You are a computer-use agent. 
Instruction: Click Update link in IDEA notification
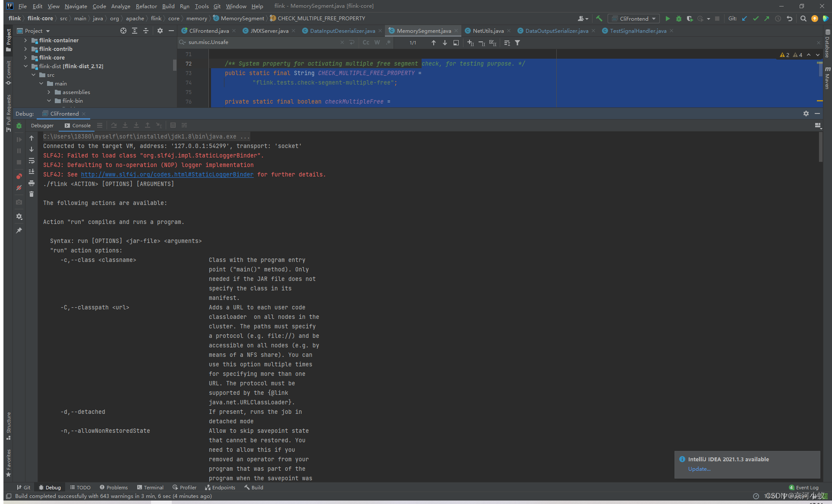[x=699, y=469]
